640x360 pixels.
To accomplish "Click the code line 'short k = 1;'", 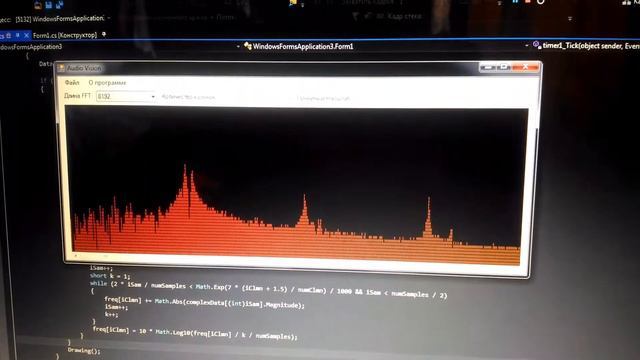I will [110, 276].
